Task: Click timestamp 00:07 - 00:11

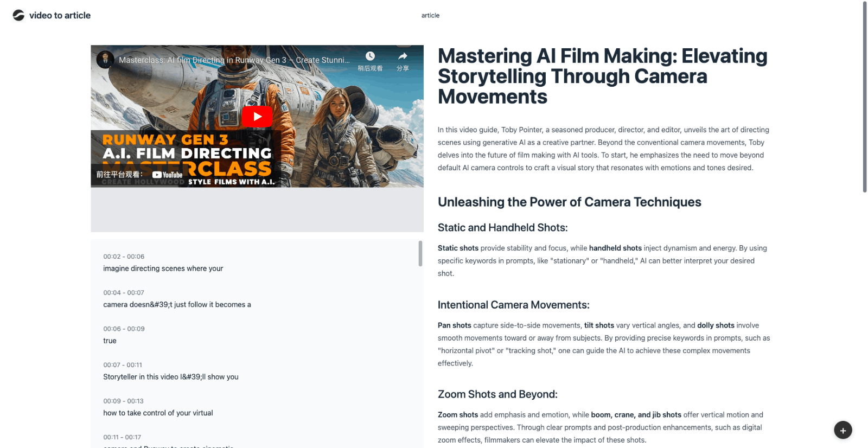Action: coord(123,365)
